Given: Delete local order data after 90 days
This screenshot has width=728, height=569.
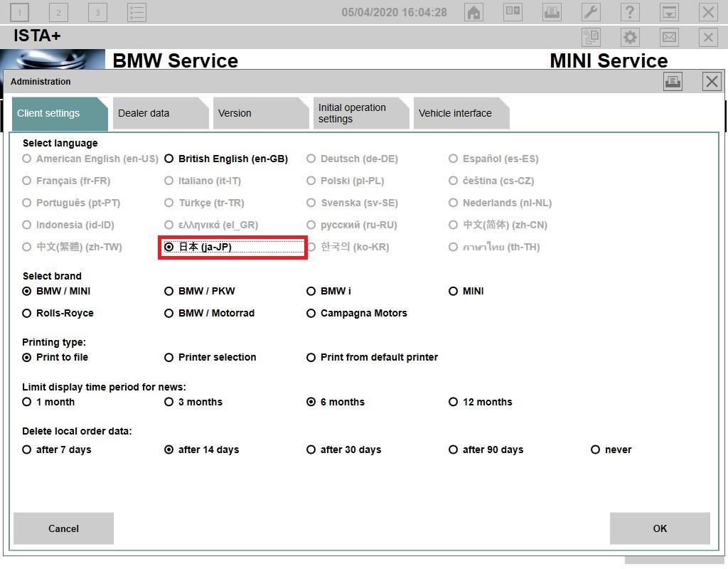Looking at the screenshot, I should [486, 450].
